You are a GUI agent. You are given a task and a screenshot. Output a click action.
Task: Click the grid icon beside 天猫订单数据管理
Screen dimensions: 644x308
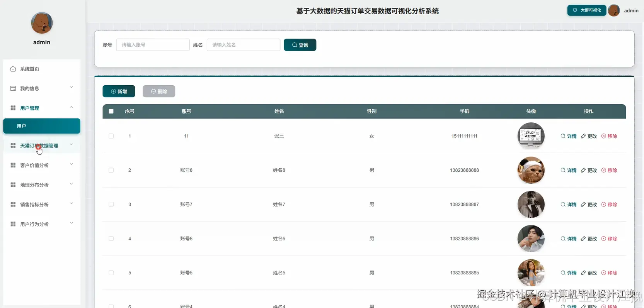13,146
